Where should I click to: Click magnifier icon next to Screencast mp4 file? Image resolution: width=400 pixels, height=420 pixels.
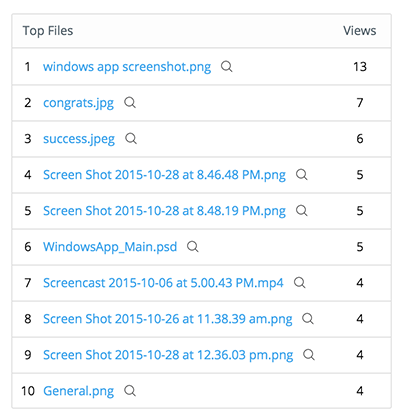[299, 283]
